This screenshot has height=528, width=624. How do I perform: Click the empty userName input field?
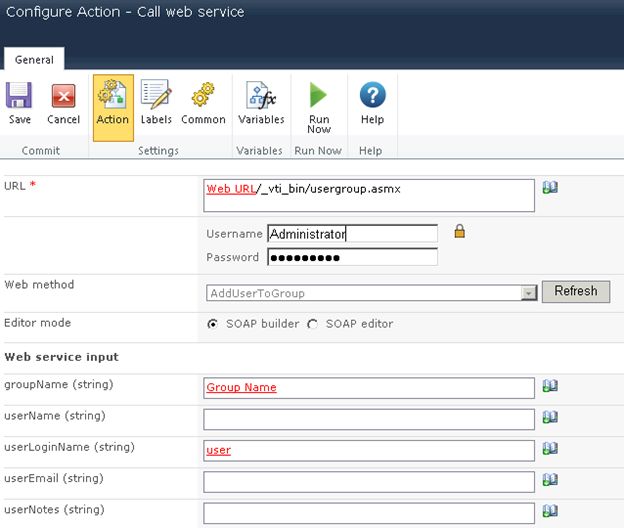(369, 419)
